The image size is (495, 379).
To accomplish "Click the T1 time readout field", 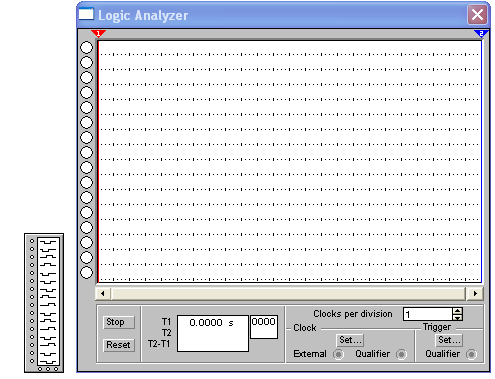I will (x=213, y=333).
